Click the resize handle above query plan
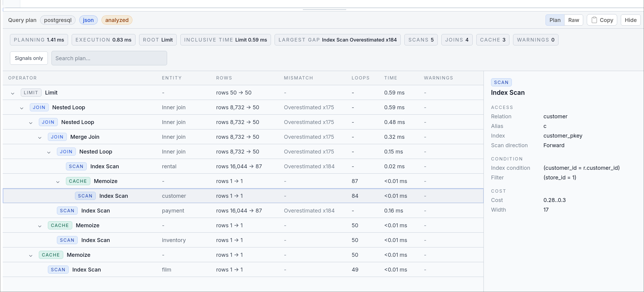 [x=324, y=10]
